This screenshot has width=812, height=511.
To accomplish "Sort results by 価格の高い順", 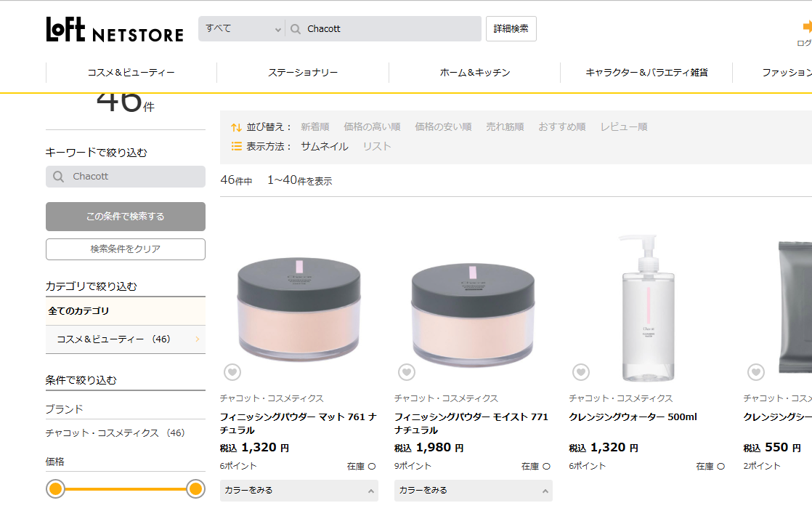I will (372, 127).
